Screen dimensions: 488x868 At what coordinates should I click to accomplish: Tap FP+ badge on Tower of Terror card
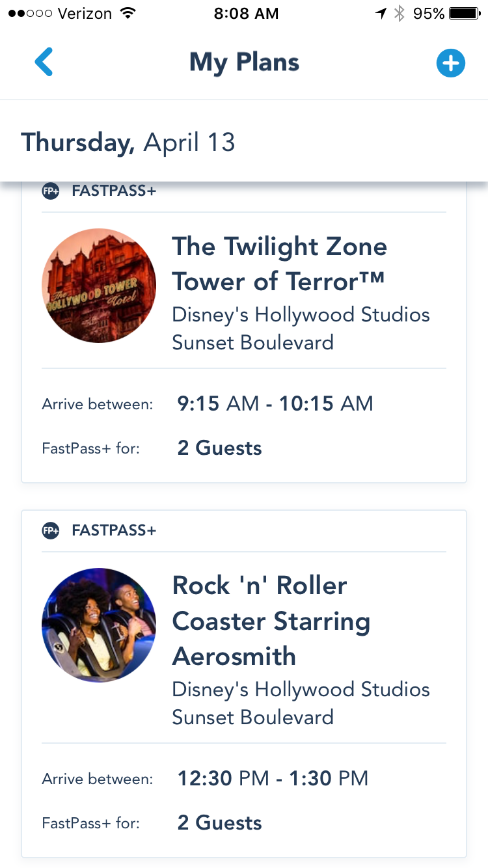pyautogui.click(x=51, y=191)
